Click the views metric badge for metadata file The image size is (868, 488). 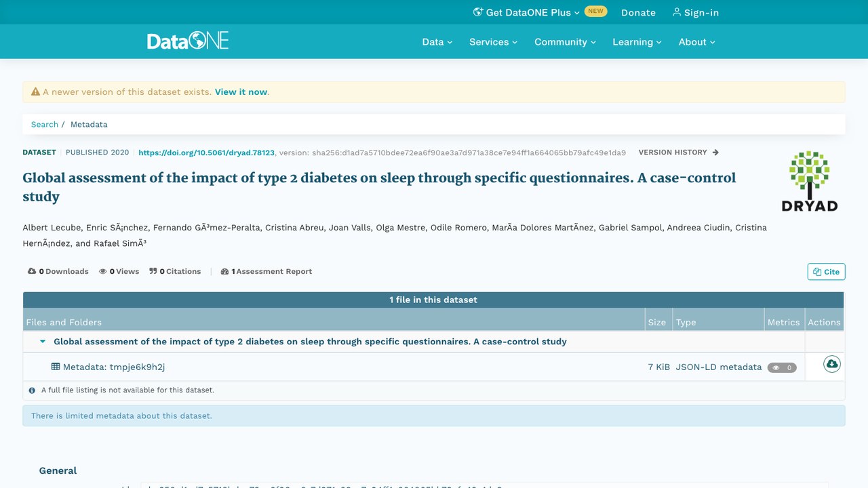click(782, 367)
